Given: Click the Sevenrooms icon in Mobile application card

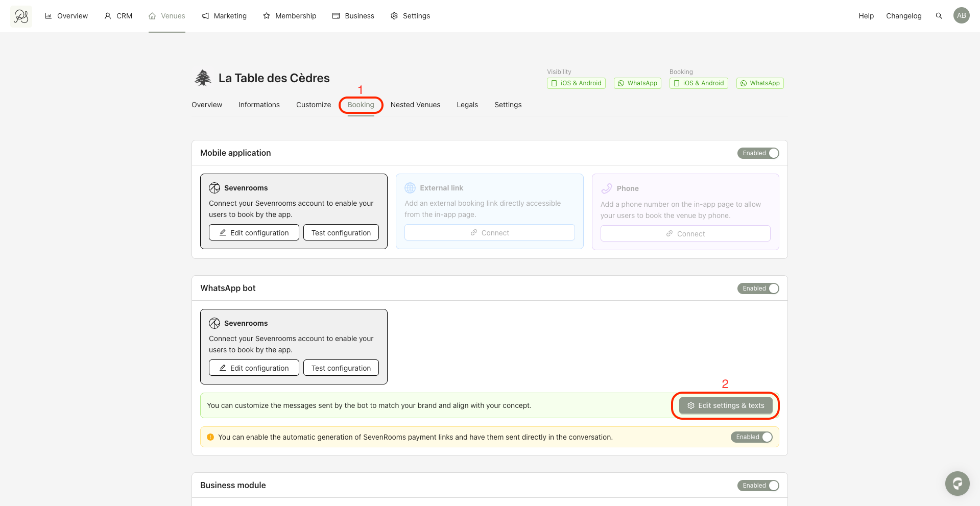Looking at the screenshot, I should click(214, 188).
